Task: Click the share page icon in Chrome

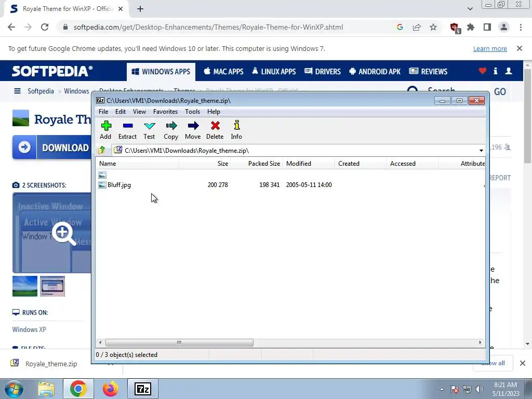Action: tap(417, 27)
